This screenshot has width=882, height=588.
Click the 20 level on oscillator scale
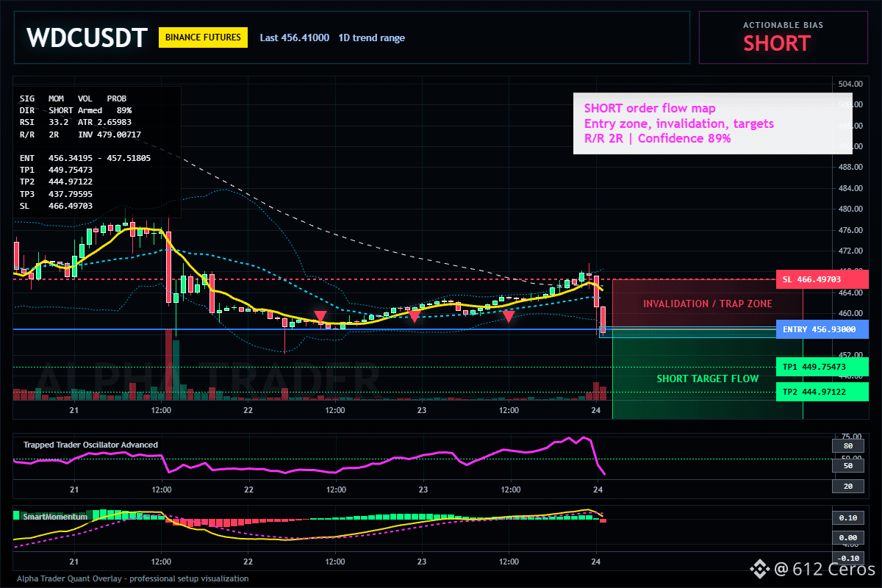coord(847,486)
